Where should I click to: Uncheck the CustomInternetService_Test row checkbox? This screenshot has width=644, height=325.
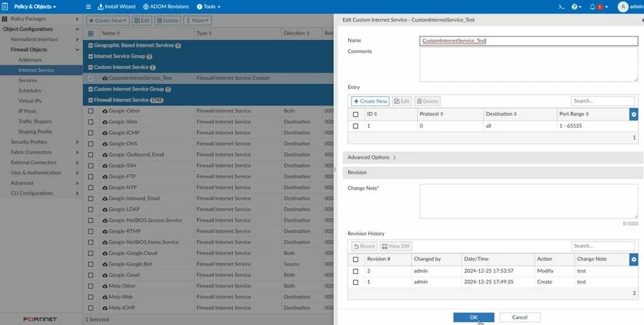(90, 78)
